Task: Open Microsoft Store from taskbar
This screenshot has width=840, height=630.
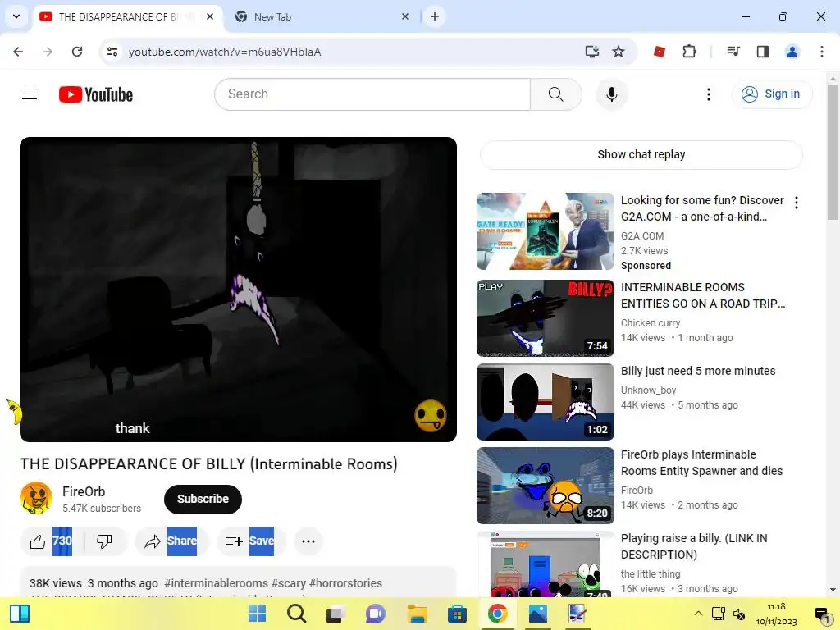Action: pyautogui.click(x=457, y=614)
